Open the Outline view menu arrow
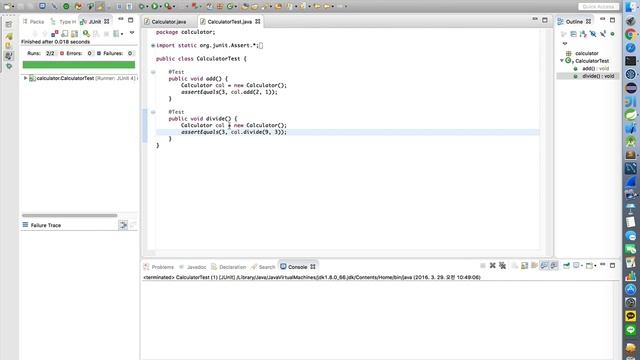Image resolution: width=640 pixels, height=360 pixels. pos(565,43)
